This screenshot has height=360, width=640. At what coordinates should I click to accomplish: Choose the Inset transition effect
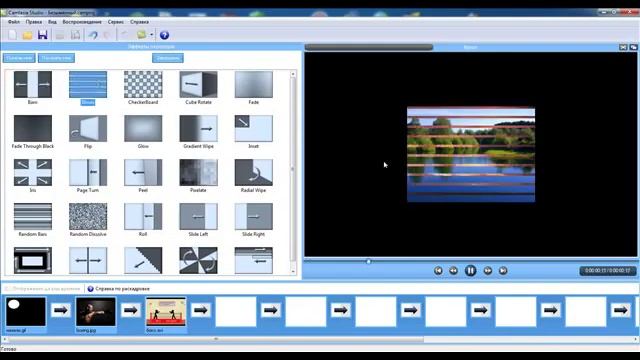(x=253, y=129)
